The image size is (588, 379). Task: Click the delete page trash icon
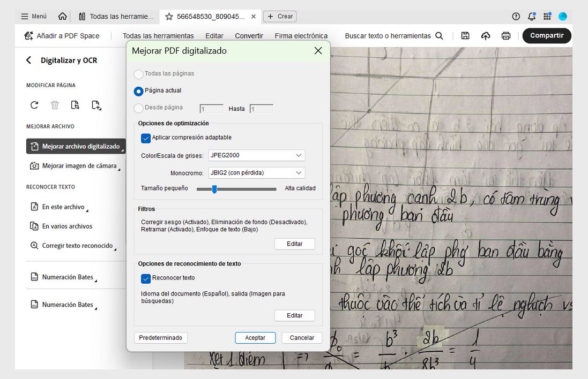55,105
